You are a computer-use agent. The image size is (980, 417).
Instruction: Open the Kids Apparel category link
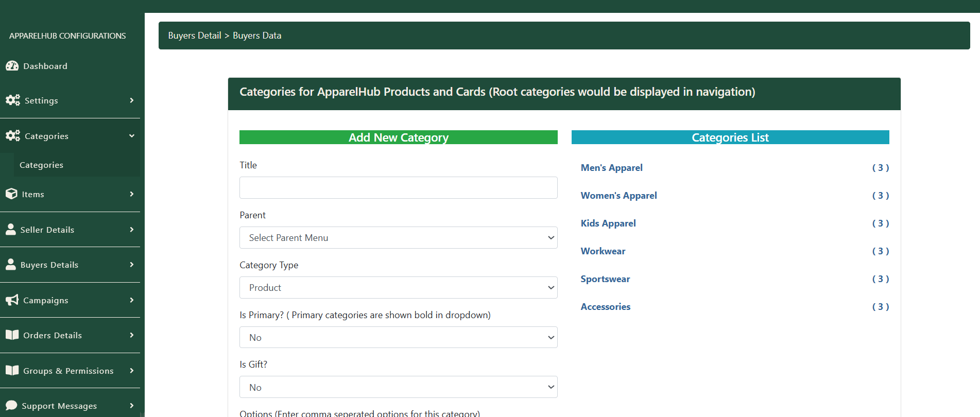[x=608, y=223]
